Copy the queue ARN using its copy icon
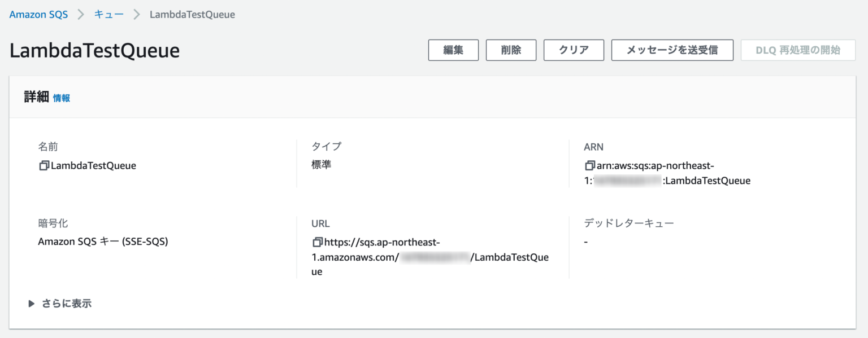Image resolution: width=868 pixels, height=338 pixels. [x=588, y=165]
